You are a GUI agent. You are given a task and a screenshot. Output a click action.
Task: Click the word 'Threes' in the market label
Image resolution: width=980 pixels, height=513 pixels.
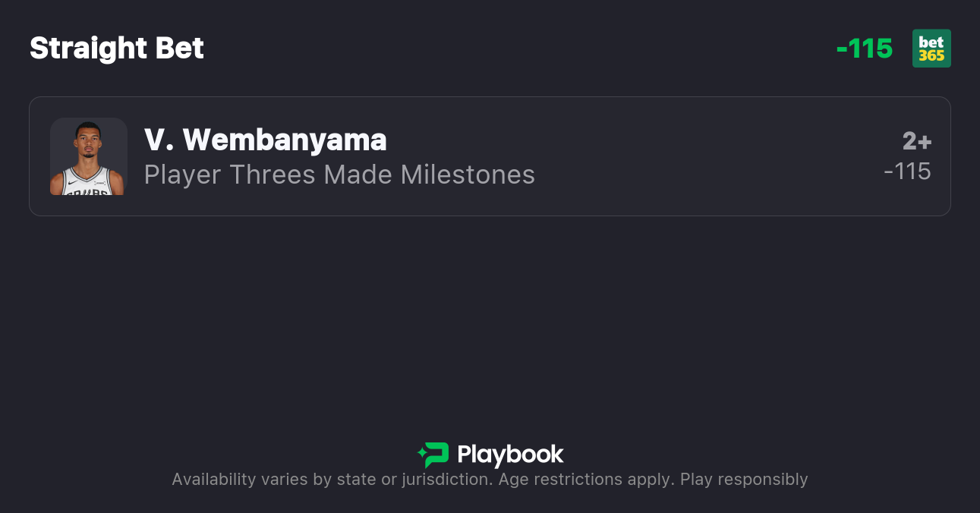(x=272, y=175)
